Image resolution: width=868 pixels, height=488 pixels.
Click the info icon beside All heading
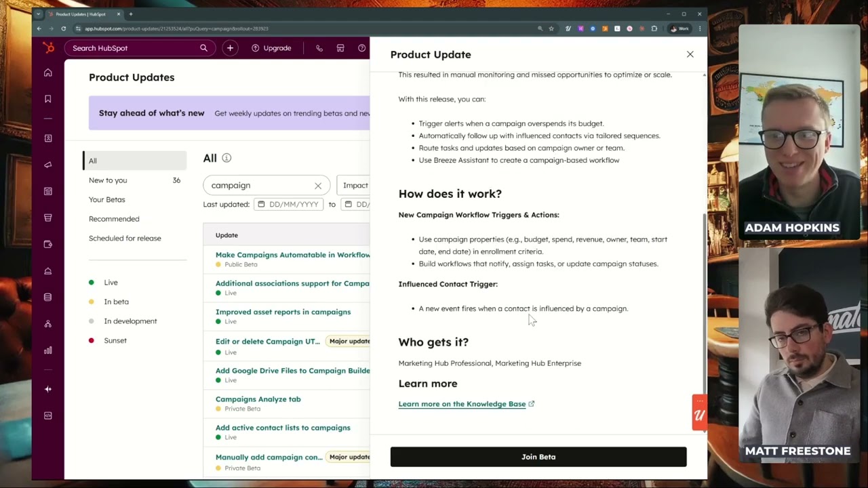pyautogui.click(x=226, y=158)
